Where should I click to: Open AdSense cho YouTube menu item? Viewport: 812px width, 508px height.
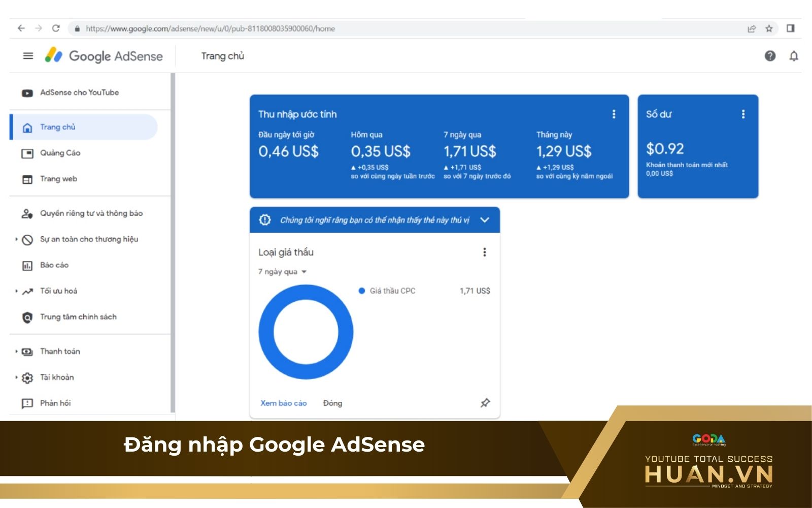(x=79, y=92)
